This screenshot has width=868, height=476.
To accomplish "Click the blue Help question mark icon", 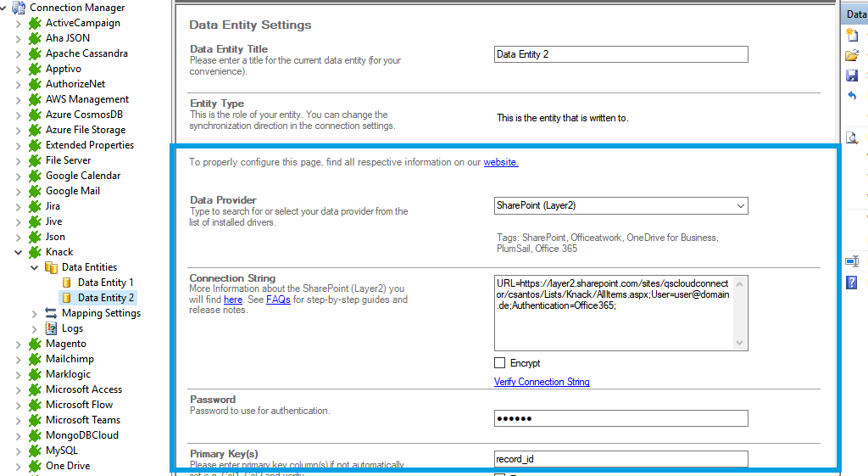I will [x=852, y=283].
